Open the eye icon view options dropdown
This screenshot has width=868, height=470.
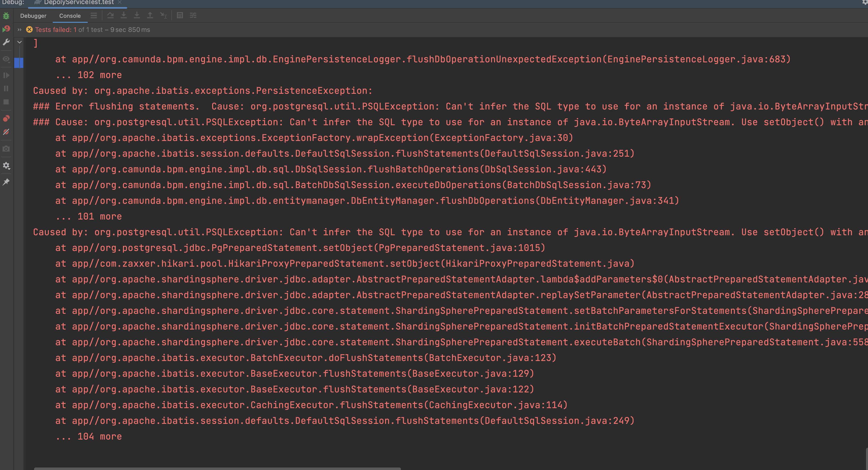click(6, 59)
